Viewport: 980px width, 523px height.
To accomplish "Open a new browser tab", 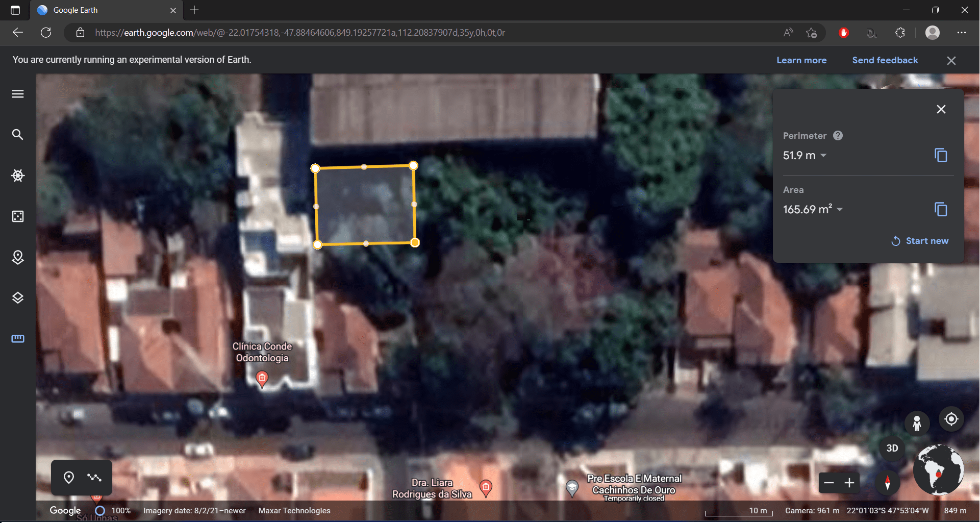I will pos(194,10).
